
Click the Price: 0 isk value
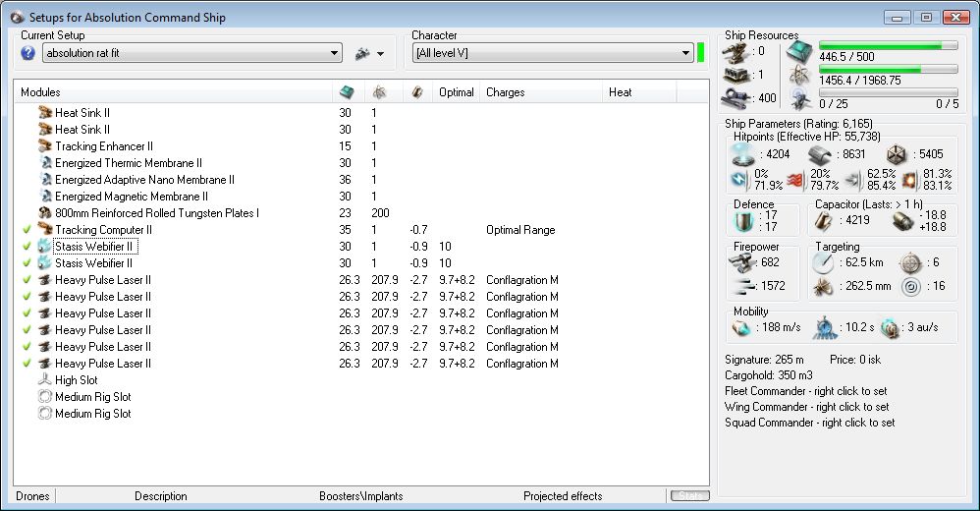coord(855,360)
